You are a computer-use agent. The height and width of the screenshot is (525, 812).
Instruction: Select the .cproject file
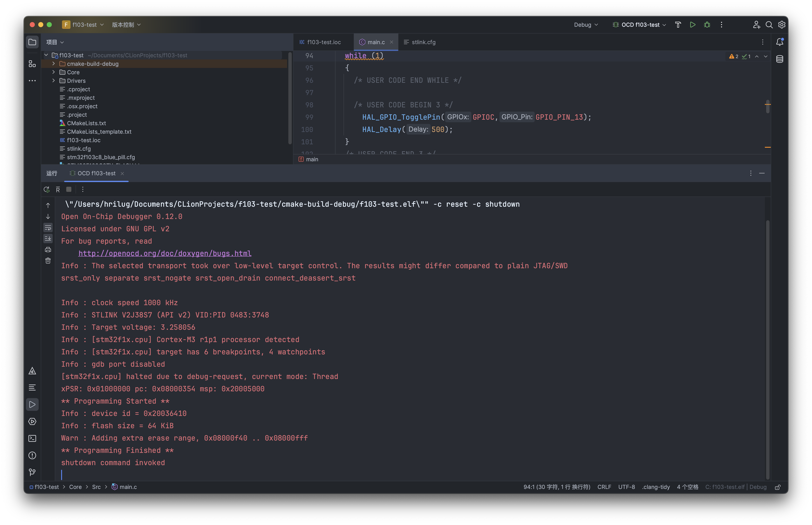pos(78,89)
